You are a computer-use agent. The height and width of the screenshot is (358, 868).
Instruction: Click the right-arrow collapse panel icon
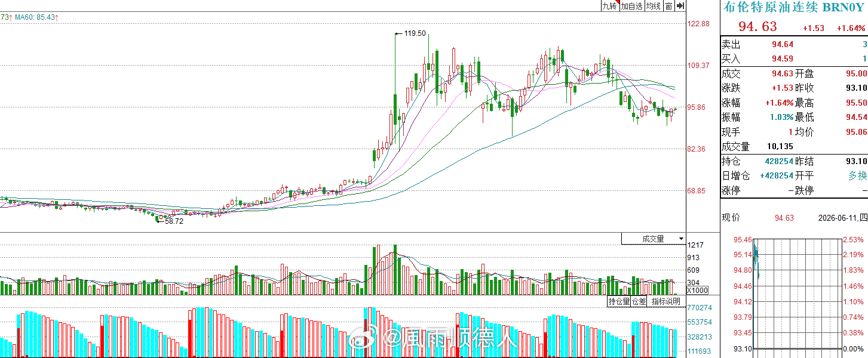[x=680, y=6]
